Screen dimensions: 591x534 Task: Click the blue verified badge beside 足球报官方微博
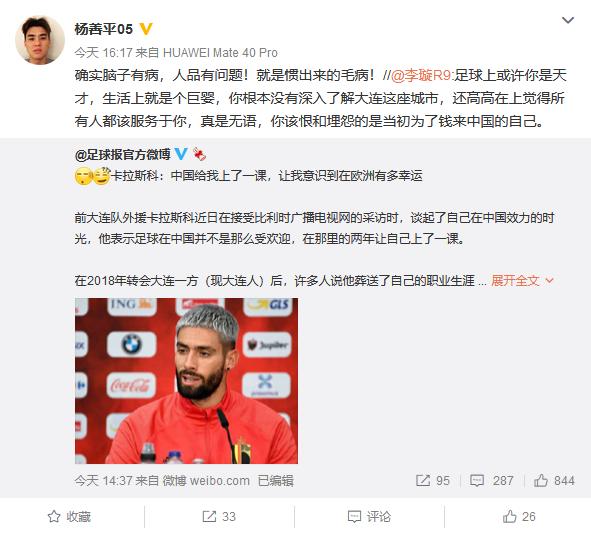point(181,154)
